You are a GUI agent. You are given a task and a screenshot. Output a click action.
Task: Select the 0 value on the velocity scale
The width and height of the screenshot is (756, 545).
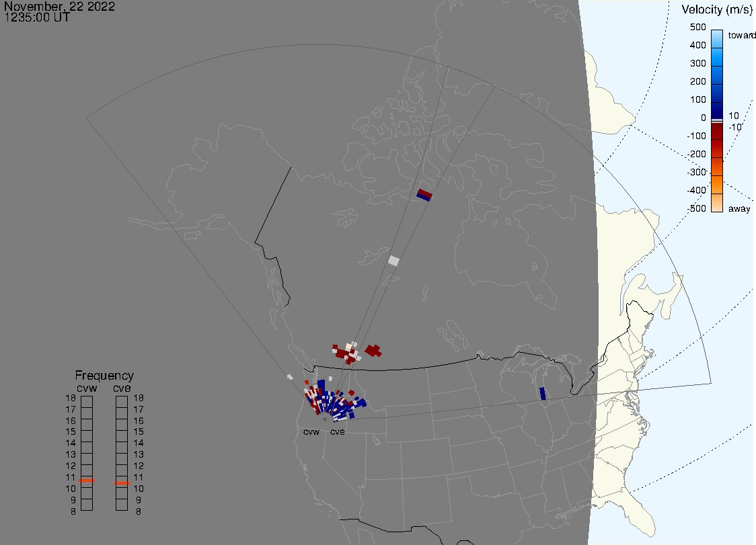tap(704, 118)
